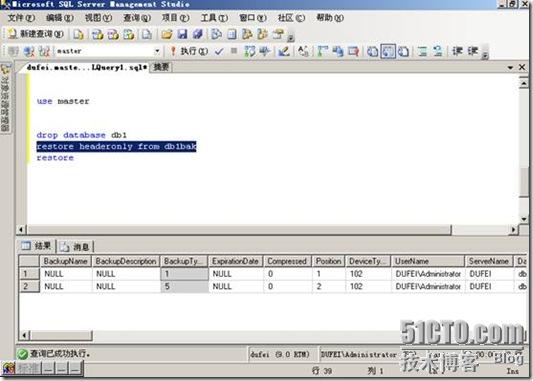The height and width of the screenshot is (381, 533).
Task: Click the 'drop database db1' code line
Action: pos(82,135)
